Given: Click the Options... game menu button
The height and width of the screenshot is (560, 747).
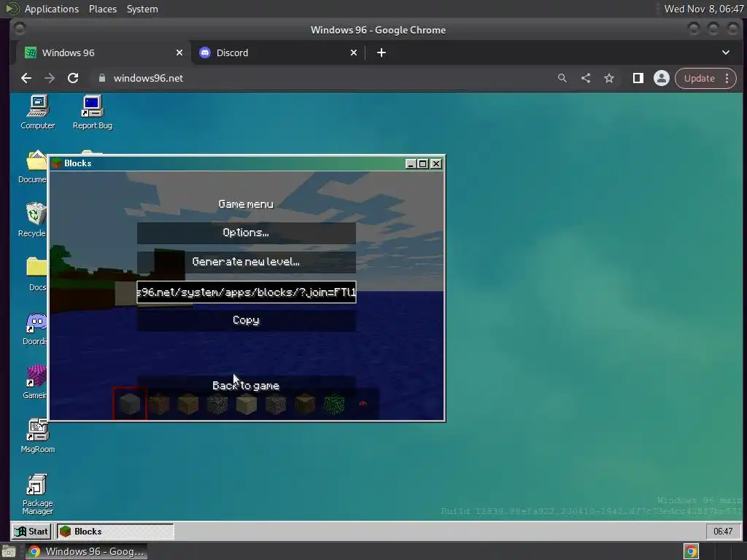Looking at the screenshot, I should tap(247, 233).
